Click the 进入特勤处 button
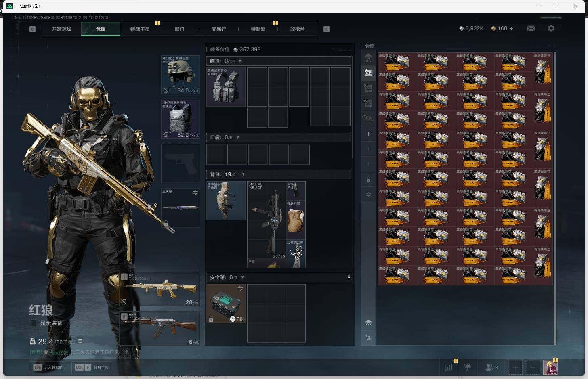 (48, 367)
